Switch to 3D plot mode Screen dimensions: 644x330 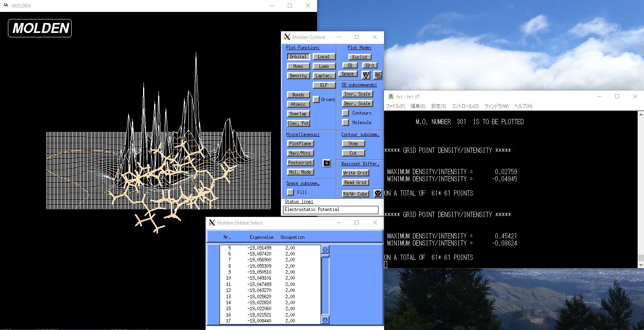click(x=350, y=65)
